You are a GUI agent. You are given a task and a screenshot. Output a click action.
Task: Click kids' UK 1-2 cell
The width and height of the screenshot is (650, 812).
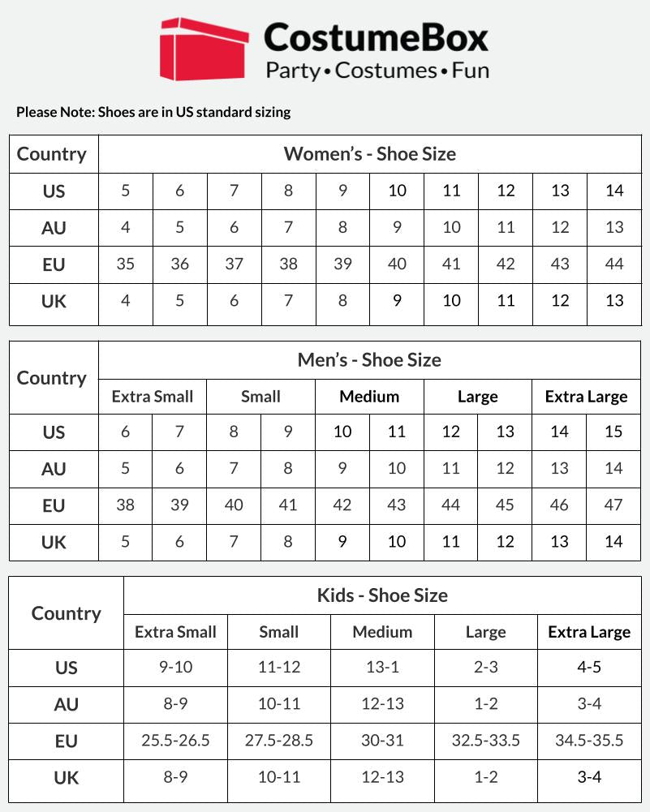[486, 778]
